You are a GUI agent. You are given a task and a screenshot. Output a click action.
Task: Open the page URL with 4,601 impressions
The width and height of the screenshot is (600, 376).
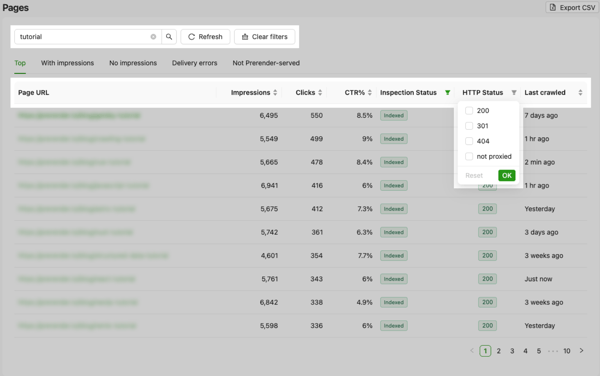93,256
